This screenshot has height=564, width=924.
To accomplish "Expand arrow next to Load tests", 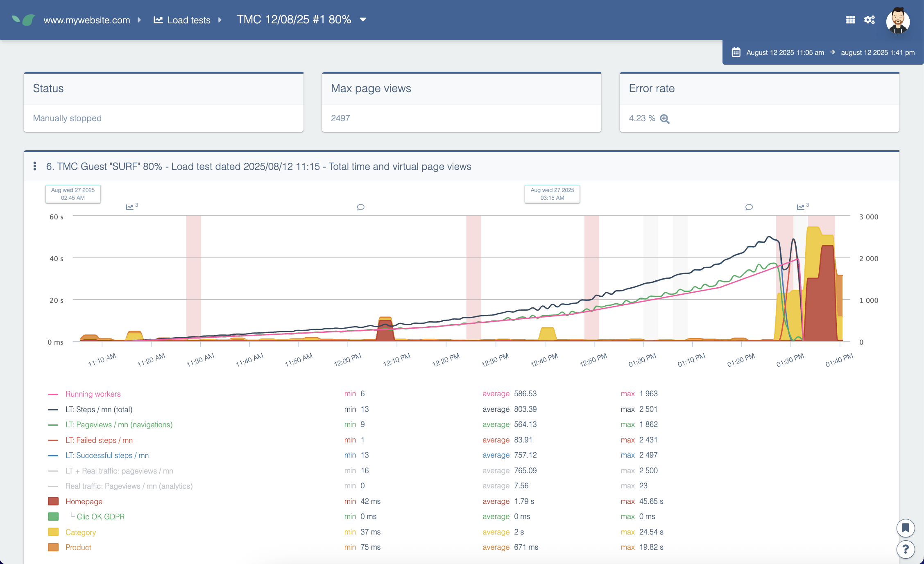I will pyautogui.click(x=220, y=20).
